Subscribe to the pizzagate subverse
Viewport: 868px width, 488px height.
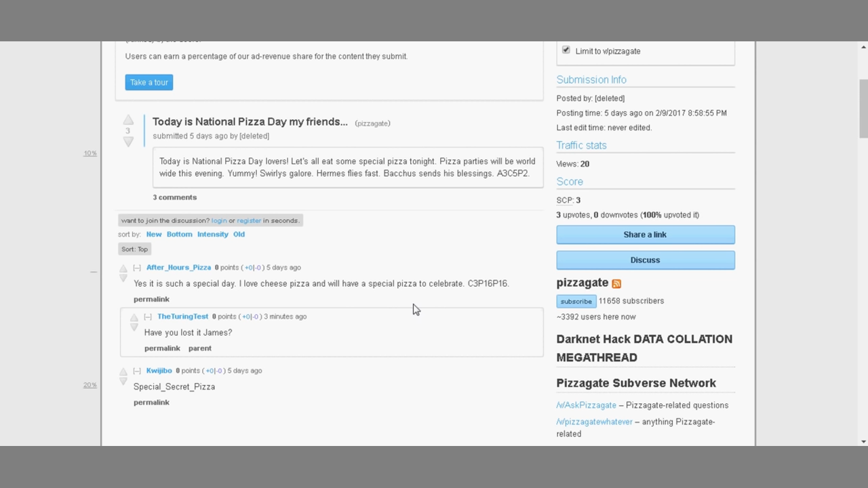tap(576, 301)
